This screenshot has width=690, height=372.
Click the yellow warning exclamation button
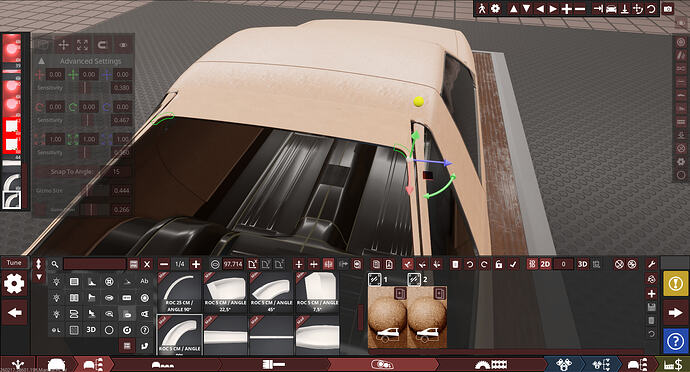(x=675, y=284)
